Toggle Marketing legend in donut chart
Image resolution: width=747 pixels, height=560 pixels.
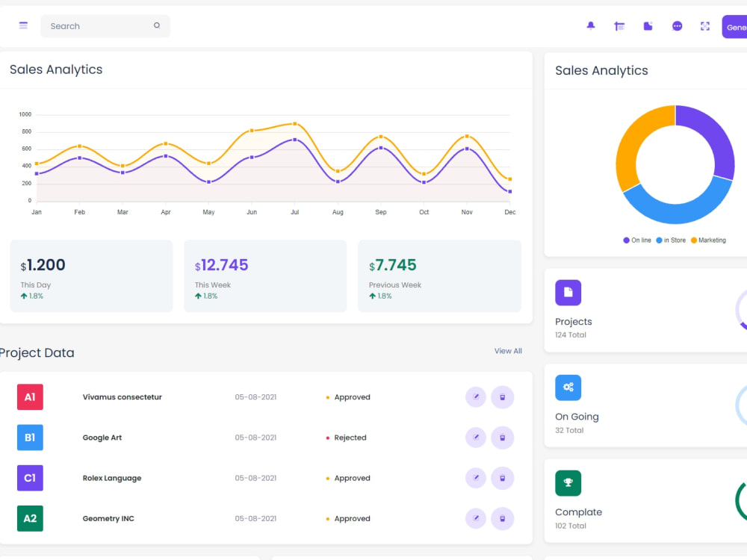click(x=708, y=240)
